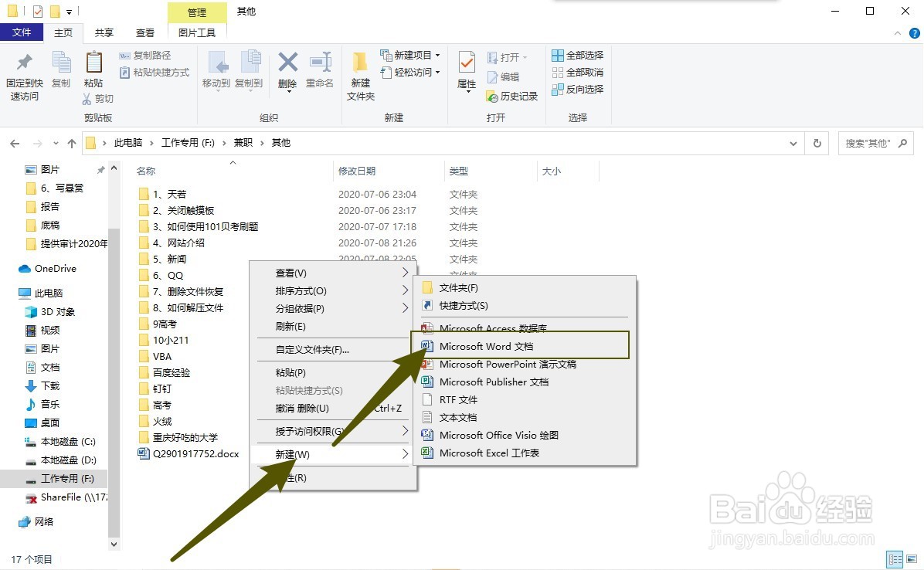The width and height of the screenshot is (924, 570).
Task: Click Invert selection (反向选择)
Action: (578, 90)
